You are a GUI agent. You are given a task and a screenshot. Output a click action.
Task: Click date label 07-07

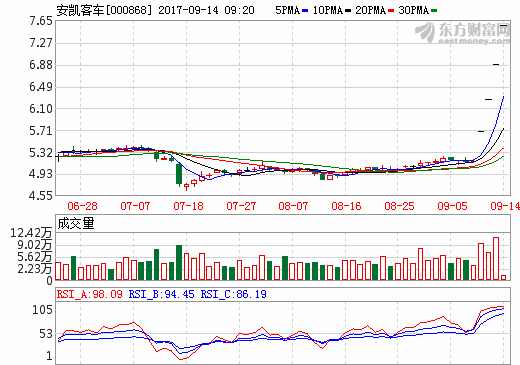(x=135, y=206)
